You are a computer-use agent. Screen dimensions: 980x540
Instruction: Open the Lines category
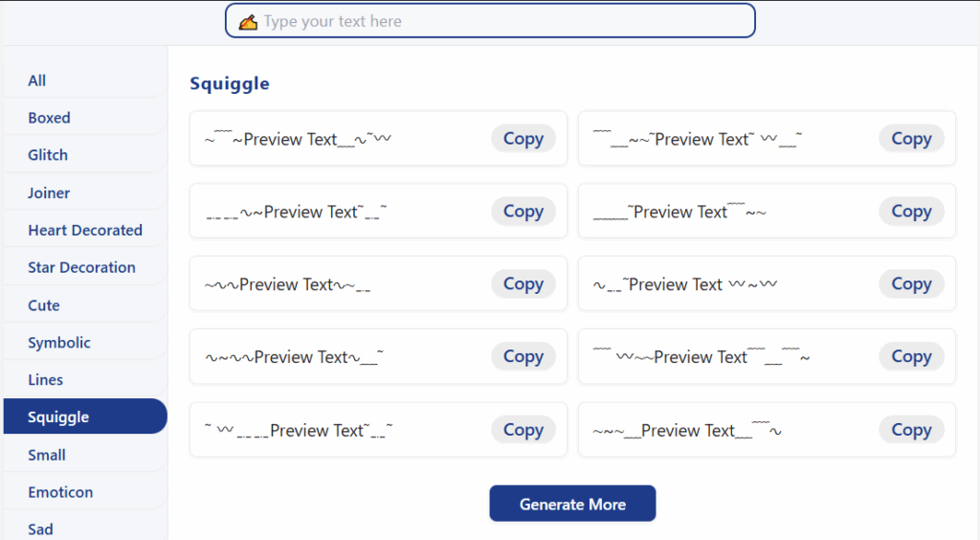85,379
